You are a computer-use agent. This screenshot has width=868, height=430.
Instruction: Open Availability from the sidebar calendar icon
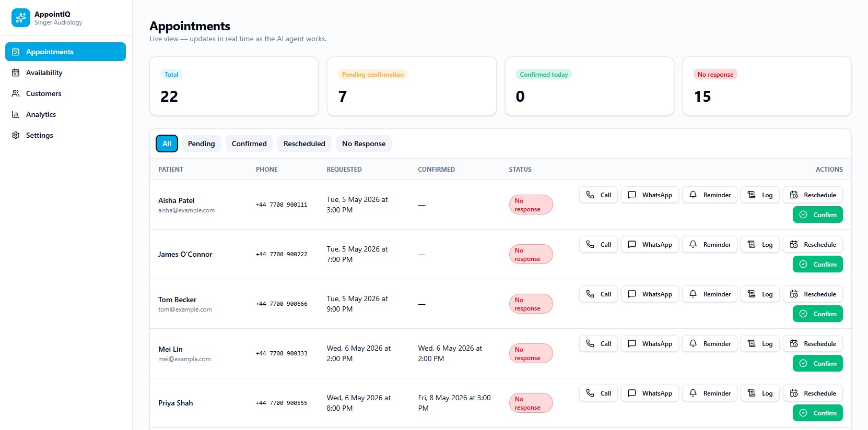pyautogui.click(x=16, y=73)
